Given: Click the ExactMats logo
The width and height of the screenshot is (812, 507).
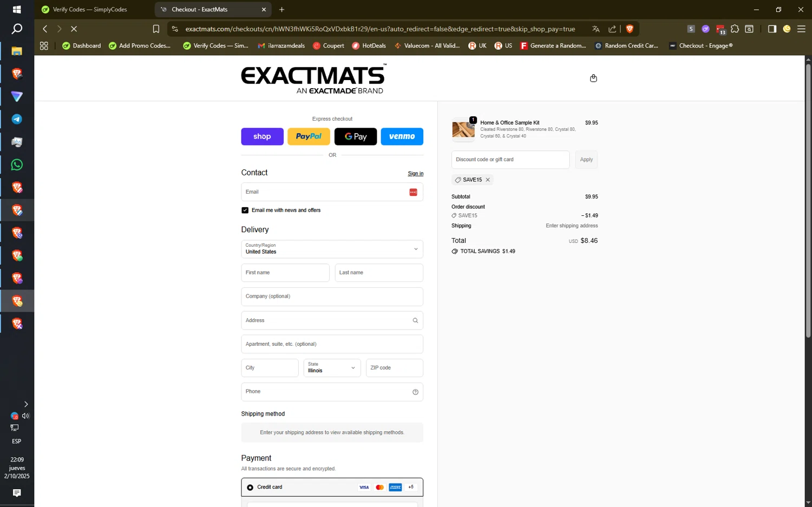Looking at the screenshot, I should coord(314,79).
